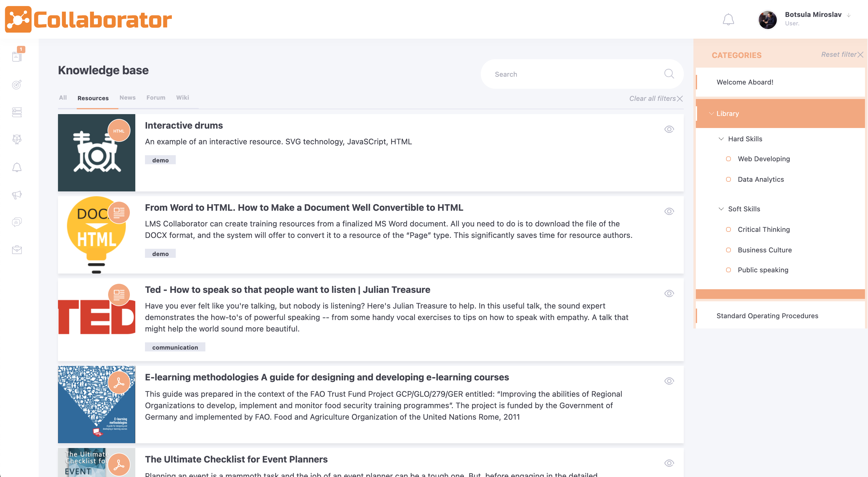Toggle eye icon for Interactive drums
The height and width of the screenshot is (477, 868).
[669, 129]
